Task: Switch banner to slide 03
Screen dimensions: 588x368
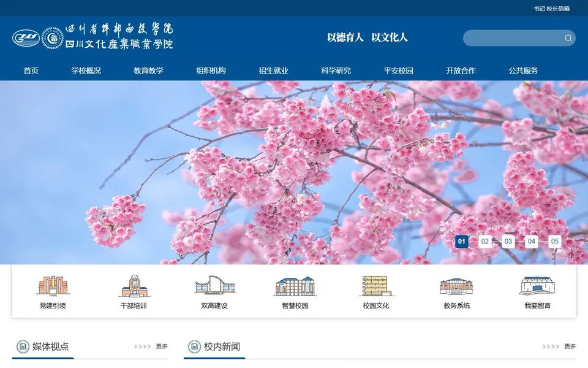Action: (508, 242)
